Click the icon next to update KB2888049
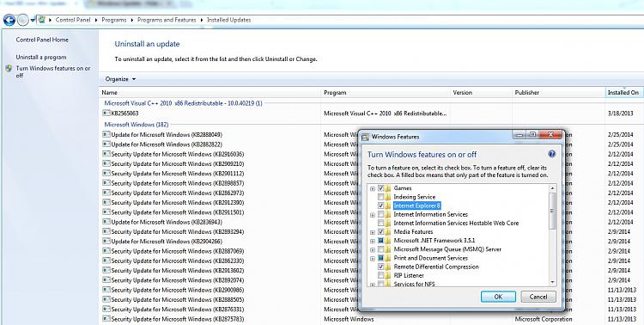Viewport: 644px width, 325px height. point(106,134)
